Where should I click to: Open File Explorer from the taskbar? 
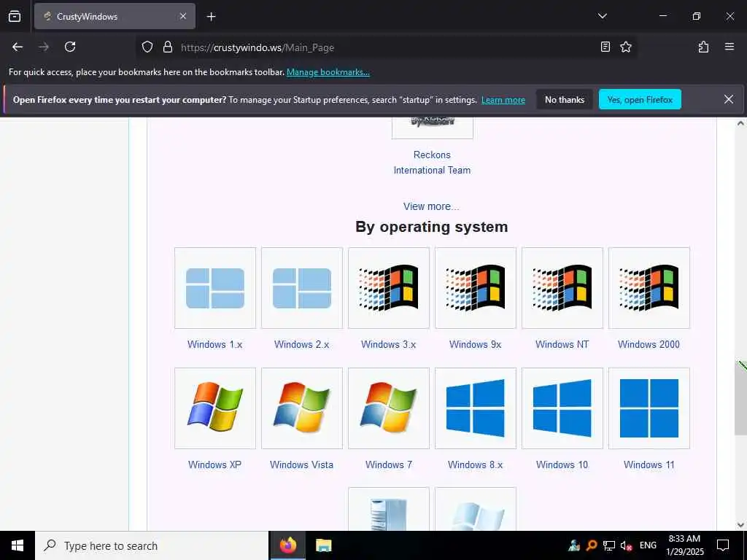pyautogui.click(x=323, y=545)
